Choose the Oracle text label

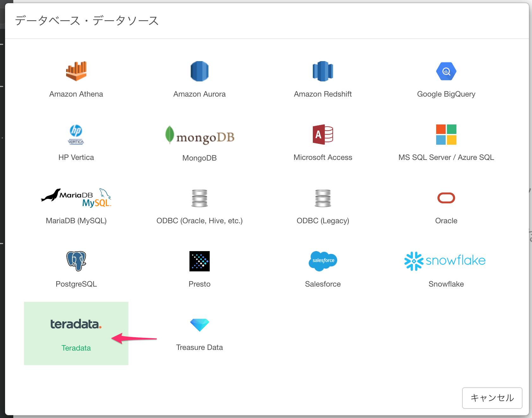[446, 221]
